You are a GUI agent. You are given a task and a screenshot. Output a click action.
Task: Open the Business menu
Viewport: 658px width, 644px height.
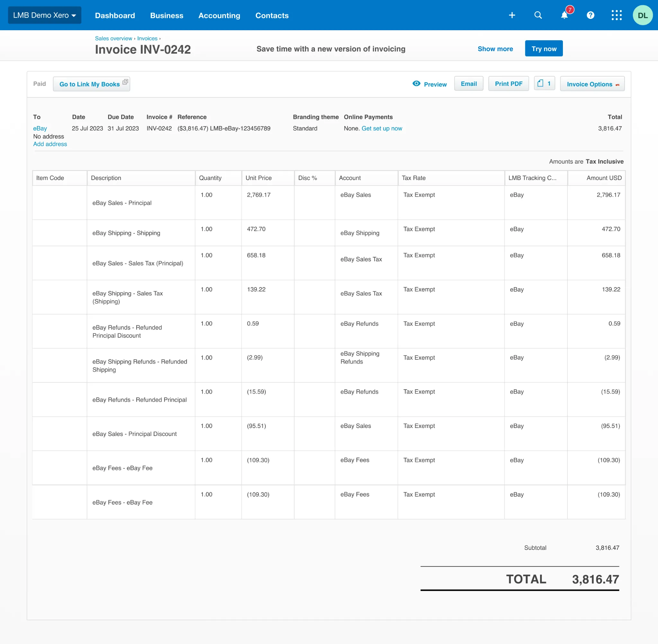coord(167,15)
